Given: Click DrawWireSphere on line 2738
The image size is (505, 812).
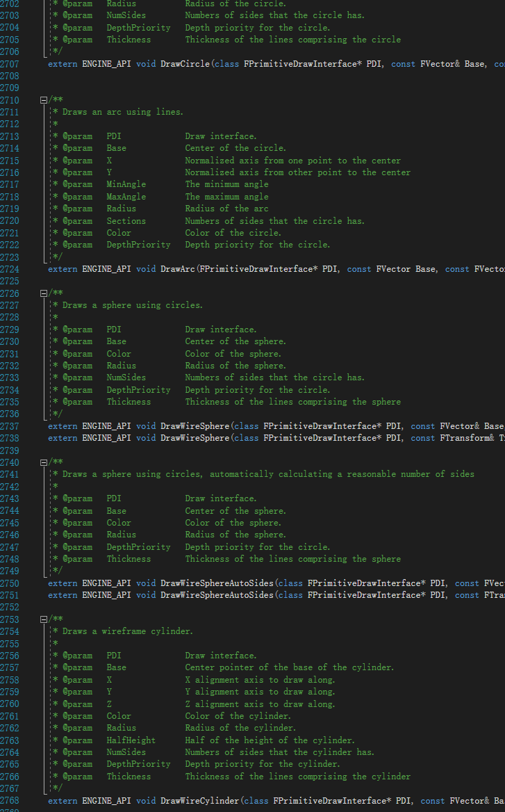Looking at the screenshot, I should pyautogui.click(x=194, y=438).
